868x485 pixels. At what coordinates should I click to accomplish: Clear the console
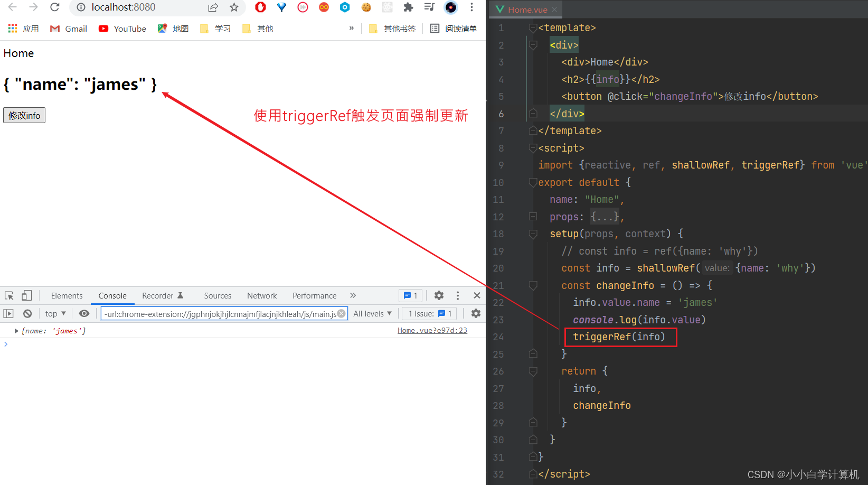click(27, 313)
